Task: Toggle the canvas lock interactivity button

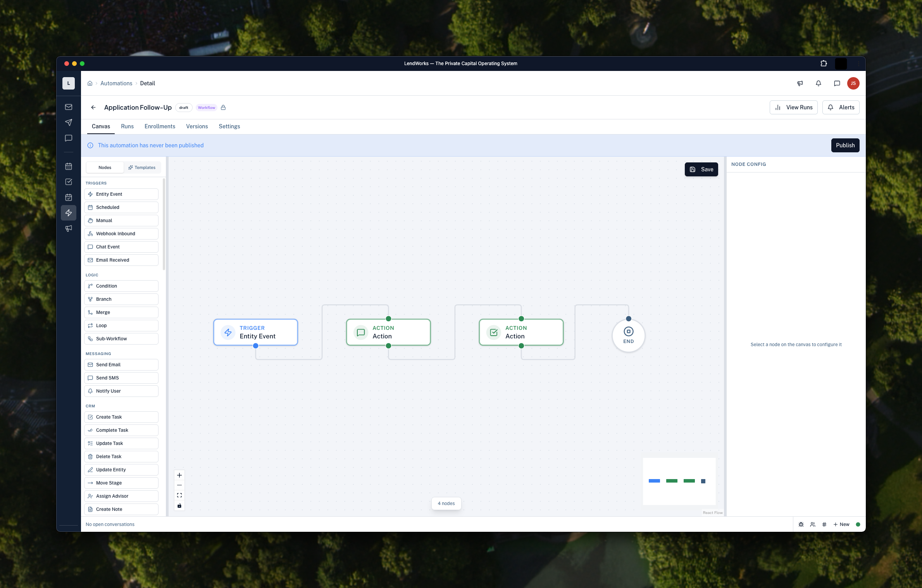Action: pos(179,505)
